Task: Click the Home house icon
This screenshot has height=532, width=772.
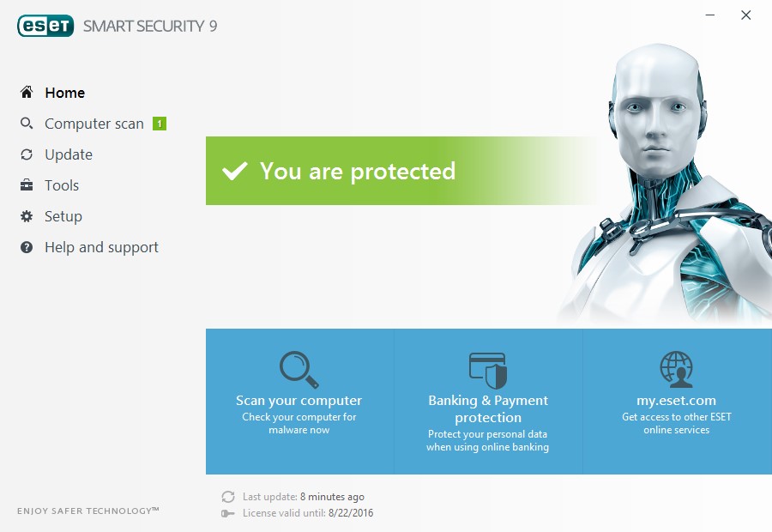Action: point(27,92)
